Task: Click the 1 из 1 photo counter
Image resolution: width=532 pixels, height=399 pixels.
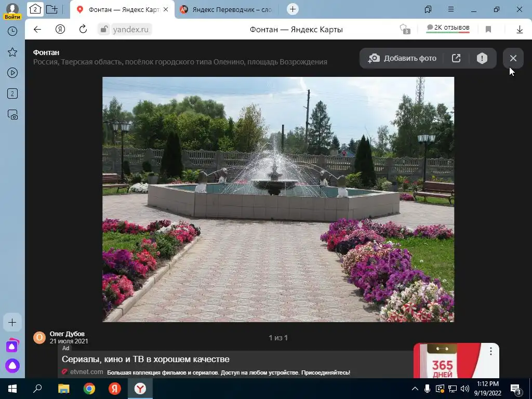Action: coord(278,338)
